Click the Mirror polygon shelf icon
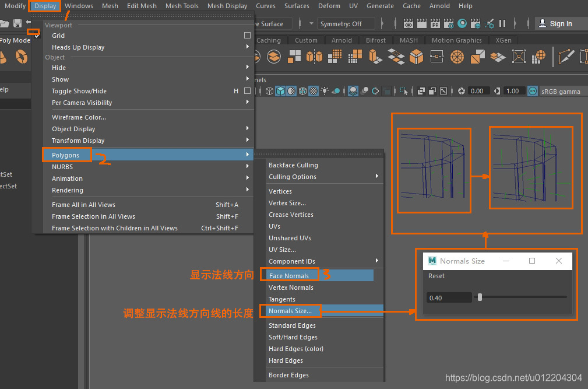588x389 pixels. pos(314,57)
